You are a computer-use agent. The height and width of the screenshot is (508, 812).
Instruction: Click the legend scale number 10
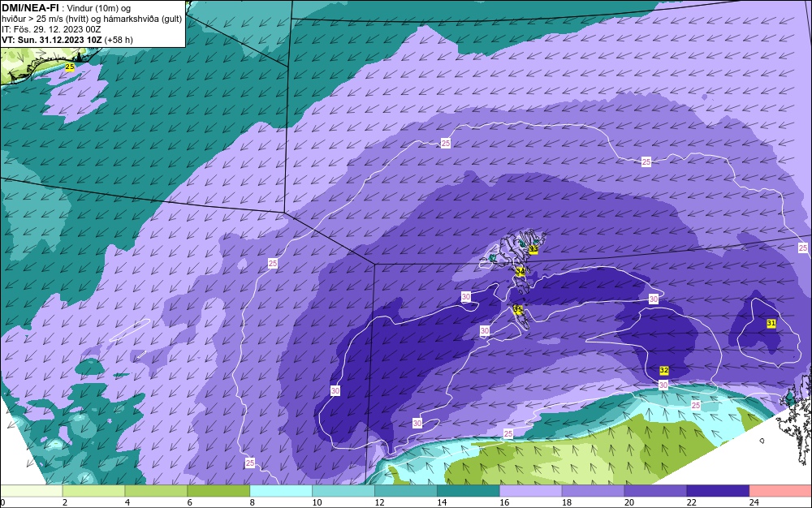click(317, 502)
